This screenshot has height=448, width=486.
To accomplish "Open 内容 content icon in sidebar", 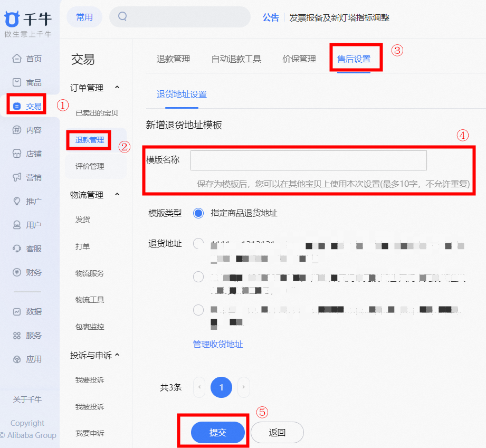I will [17, 130].
